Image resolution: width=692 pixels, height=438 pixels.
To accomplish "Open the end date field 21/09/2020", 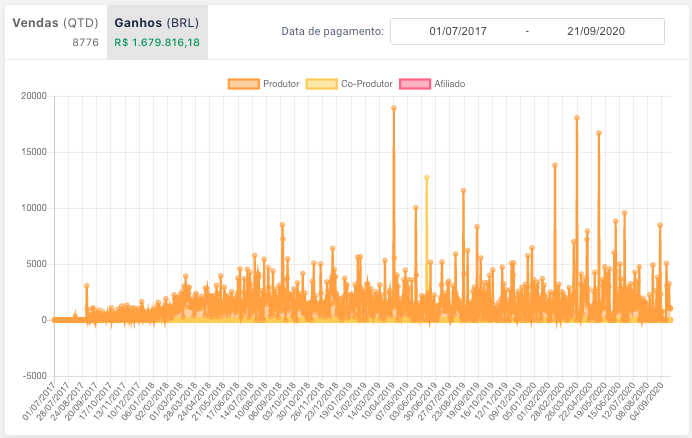I will point(595,32).
